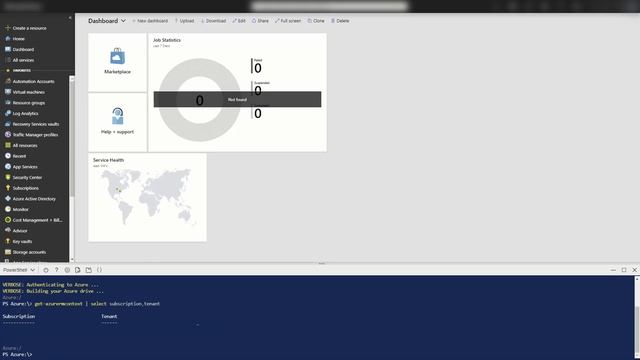Click Upload in dashboard toolbar
This screenshot has height=360, width=640.
point(184,21)
